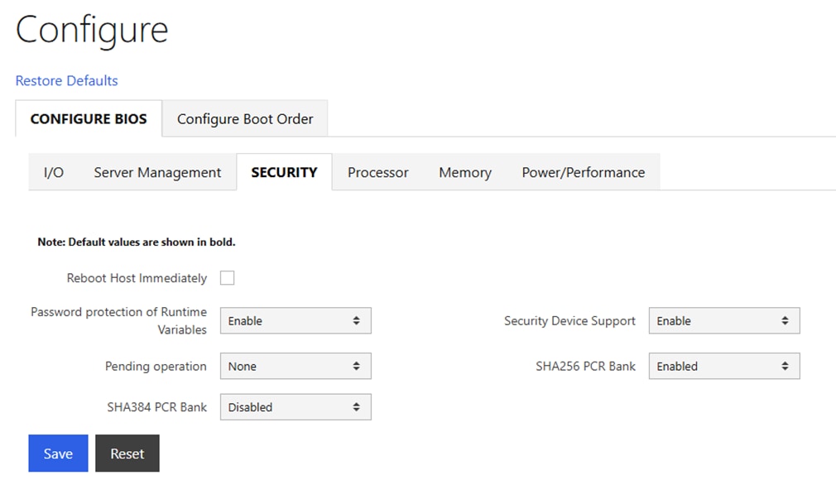Select the SECURITY tab
The height and width of the screenshot is (504, 836).
pyautogui.click(x=284, y=172)
